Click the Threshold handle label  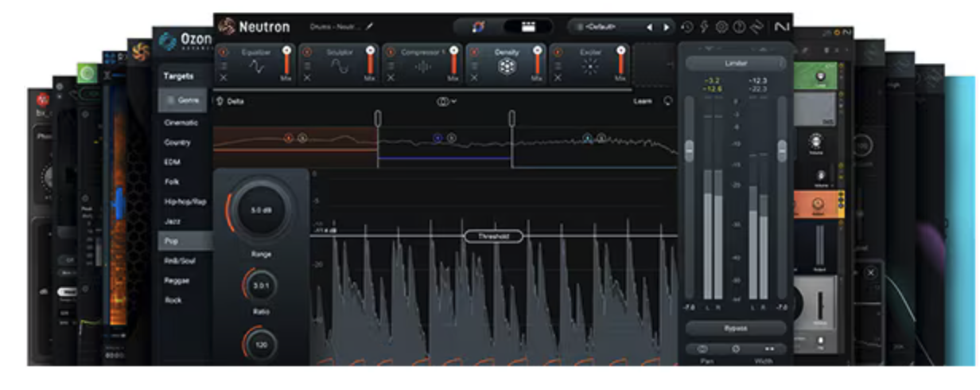coord(493,236)
